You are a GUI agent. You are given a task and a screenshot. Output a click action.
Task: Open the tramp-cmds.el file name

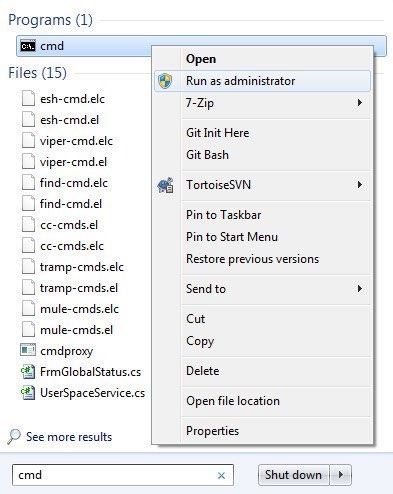click(x=79, y=288)
